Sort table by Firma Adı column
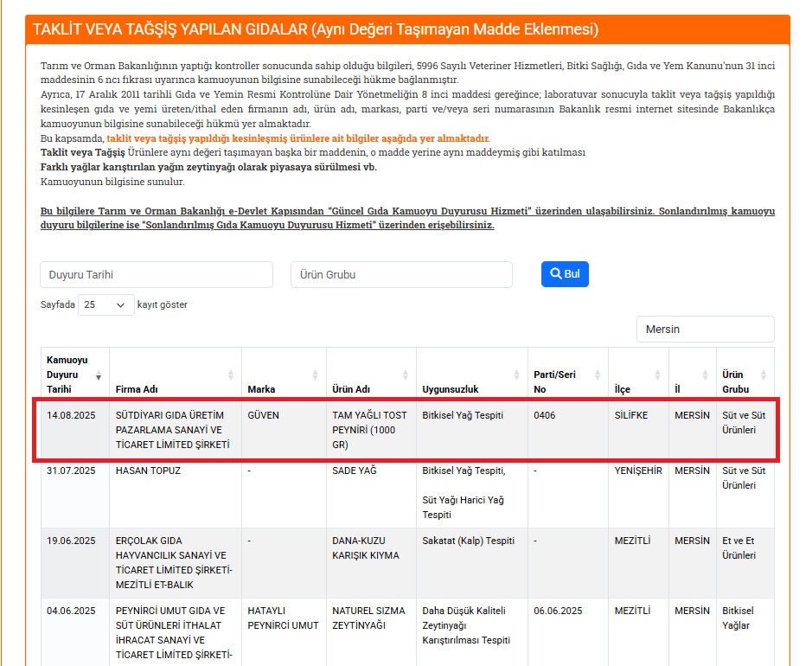The image size is (812, 666). (x=176, y=375)
